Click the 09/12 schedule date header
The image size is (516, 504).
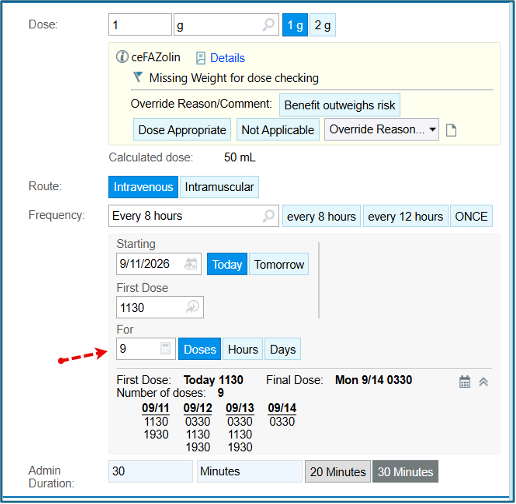(x=198, y=408)
